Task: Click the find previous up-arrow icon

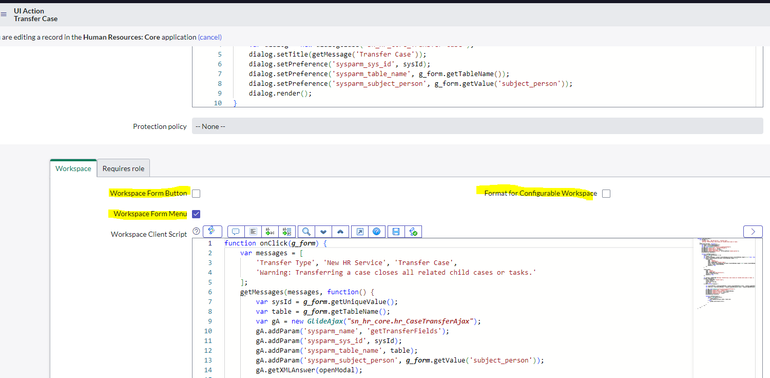Action: click(340, 231)
